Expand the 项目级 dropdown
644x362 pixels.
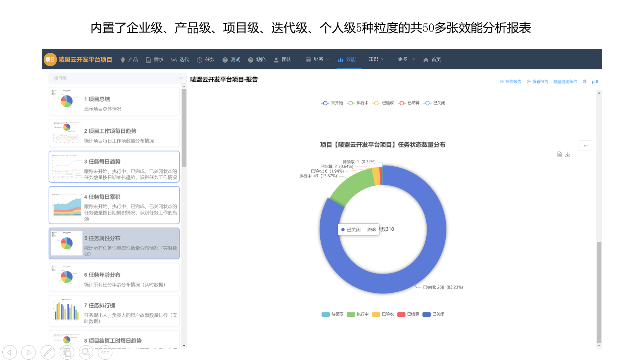point(117,78)
